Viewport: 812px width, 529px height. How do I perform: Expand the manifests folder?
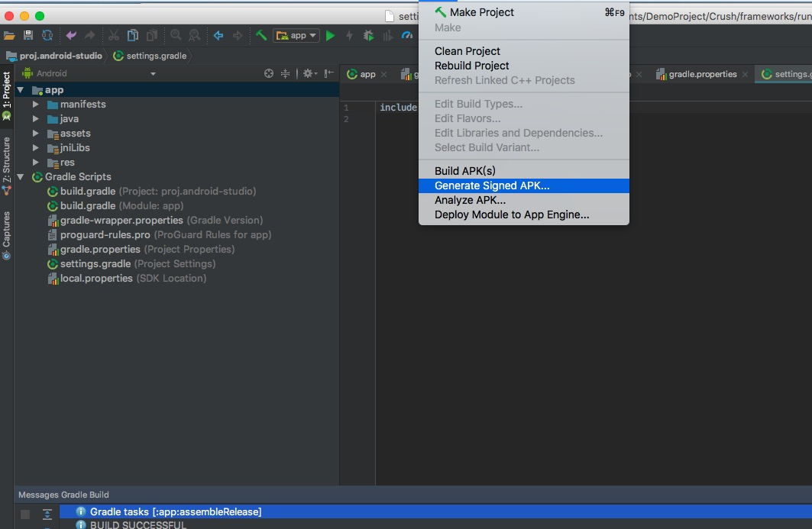35,105
